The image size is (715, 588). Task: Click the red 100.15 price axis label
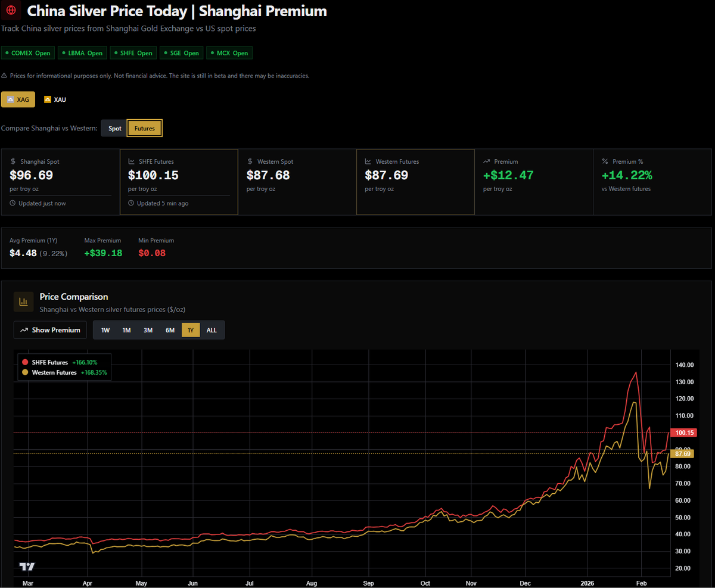[682, 433]
